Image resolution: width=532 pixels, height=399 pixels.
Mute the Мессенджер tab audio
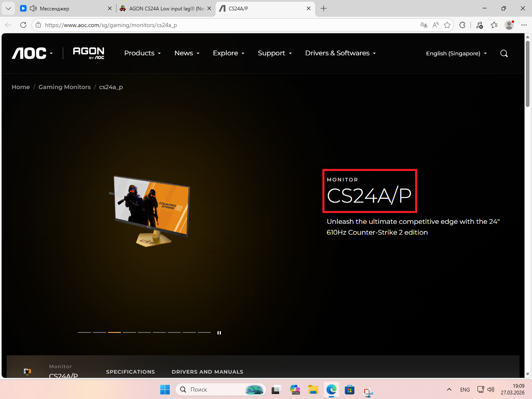[x=33, y=8]
